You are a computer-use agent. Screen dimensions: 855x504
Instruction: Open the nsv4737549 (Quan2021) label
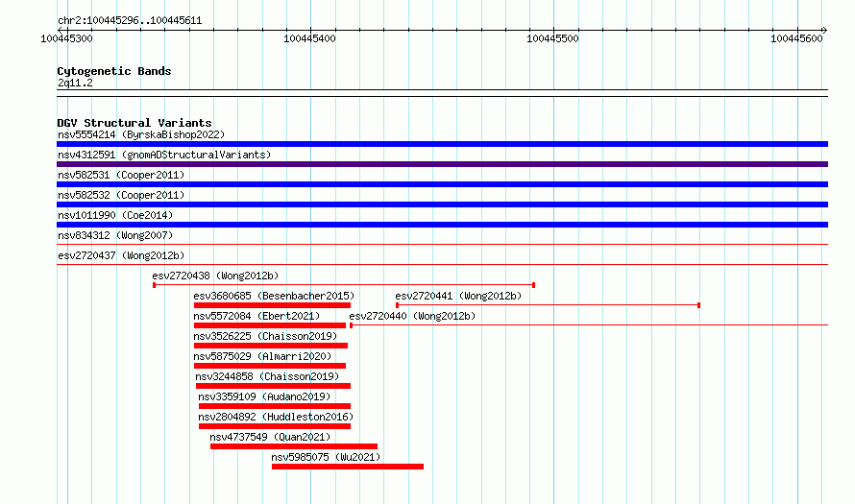270,437
